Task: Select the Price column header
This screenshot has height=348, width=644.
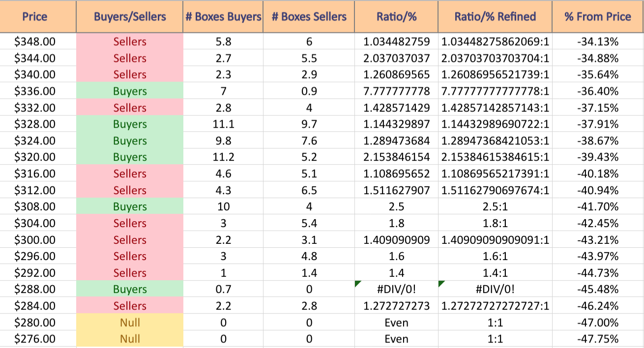Action: (x=38, y=16)
